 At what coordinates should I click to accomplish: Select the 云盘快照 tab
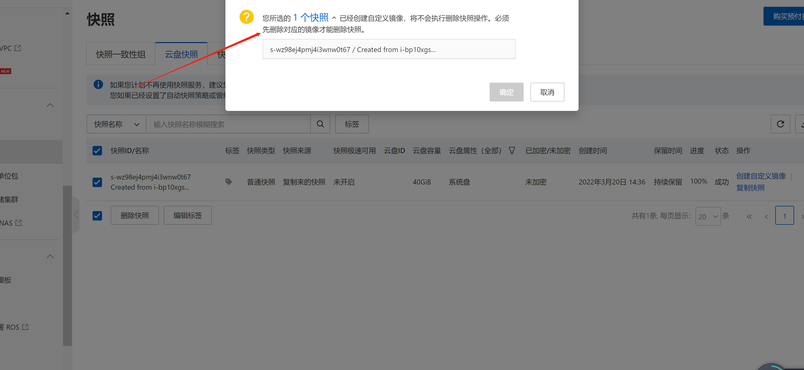click(181, 54)
